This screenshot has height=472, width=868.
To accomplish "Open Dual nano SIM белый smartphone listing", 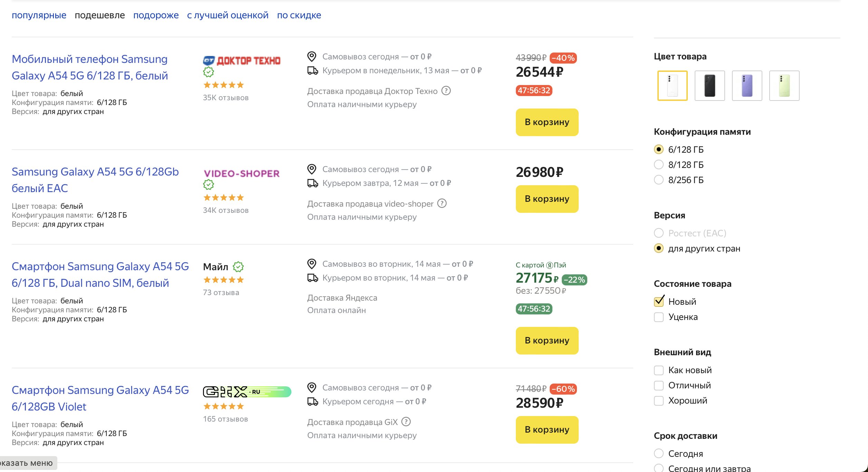I will [x=100, y=275].
